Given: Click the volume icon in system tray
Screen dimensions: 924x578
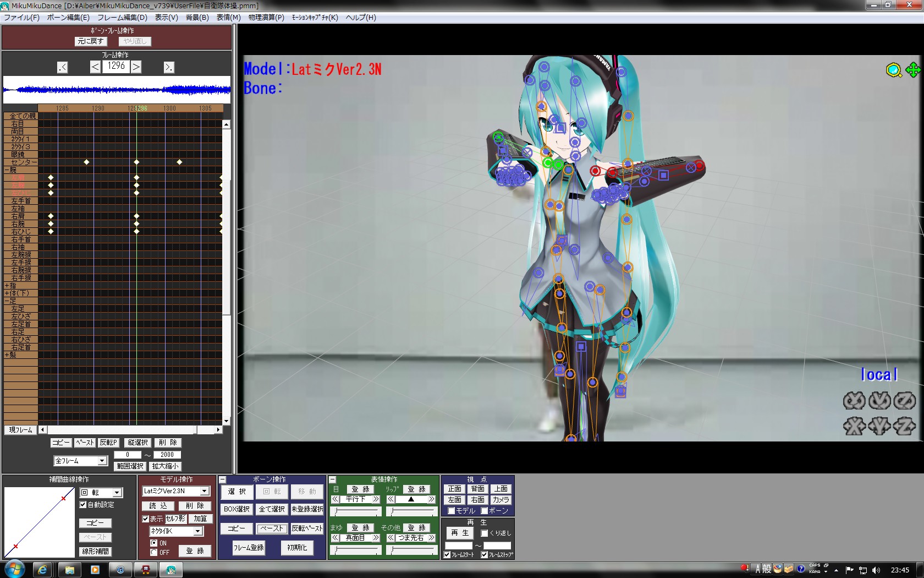Looking at the screenshot, I should point(876,570).
